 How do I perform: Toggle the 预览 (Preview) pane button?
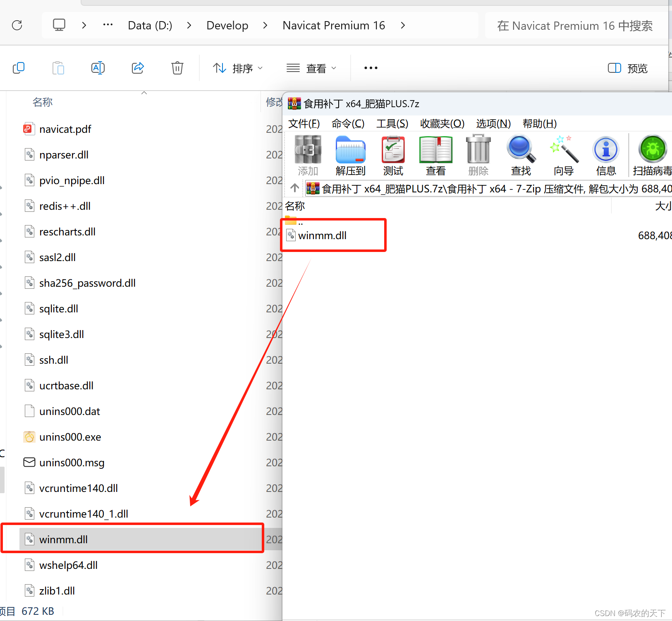627,68
